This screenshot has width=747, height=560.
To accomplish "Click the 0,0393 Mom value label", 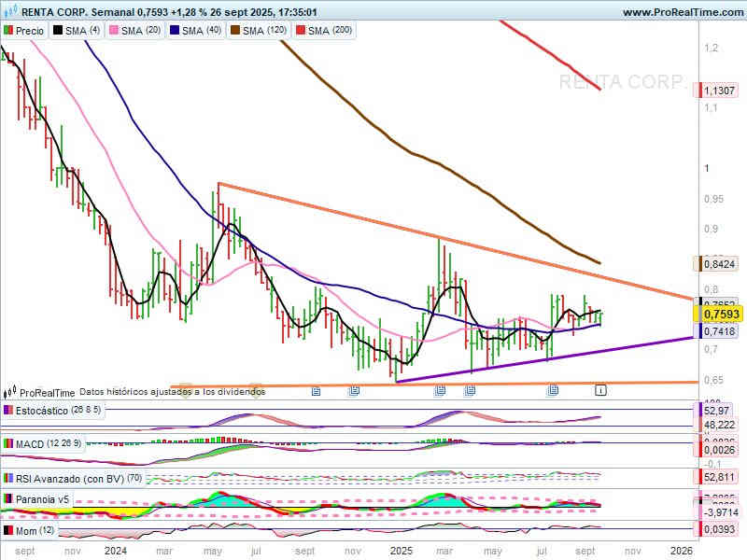I will (719, 529).
